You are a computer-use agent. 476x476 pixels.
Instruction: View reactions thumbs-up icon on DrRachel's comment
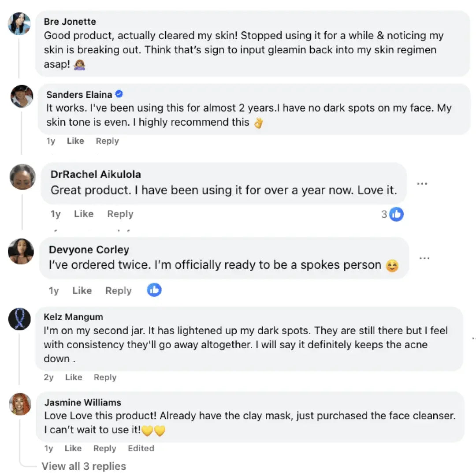click(396, 214)
